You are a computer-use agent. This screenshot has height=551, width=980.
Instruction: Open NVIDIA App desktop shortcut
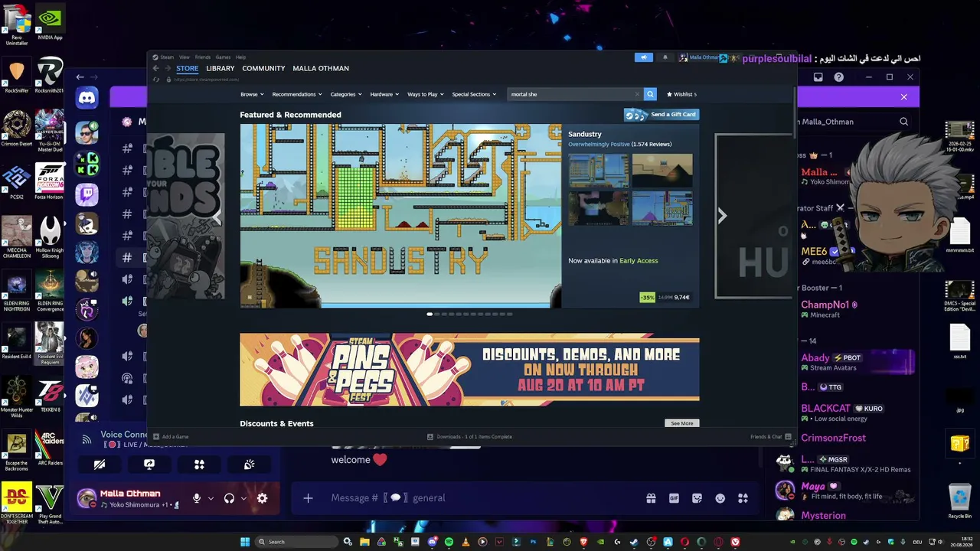point(50,23)
